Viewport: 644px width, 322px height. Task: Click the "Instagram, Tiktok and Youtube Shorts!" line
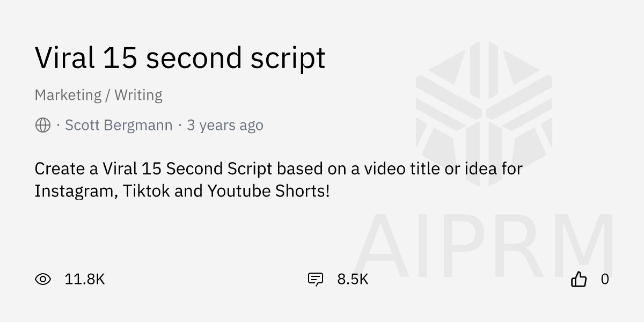(x=182, y=191)
